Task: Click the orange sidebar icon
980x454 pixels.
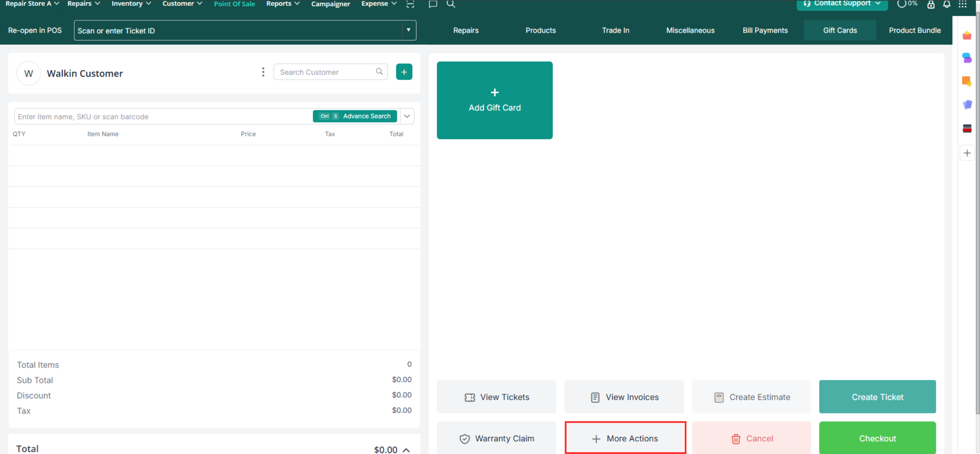Action: click(x=967, y=81)
